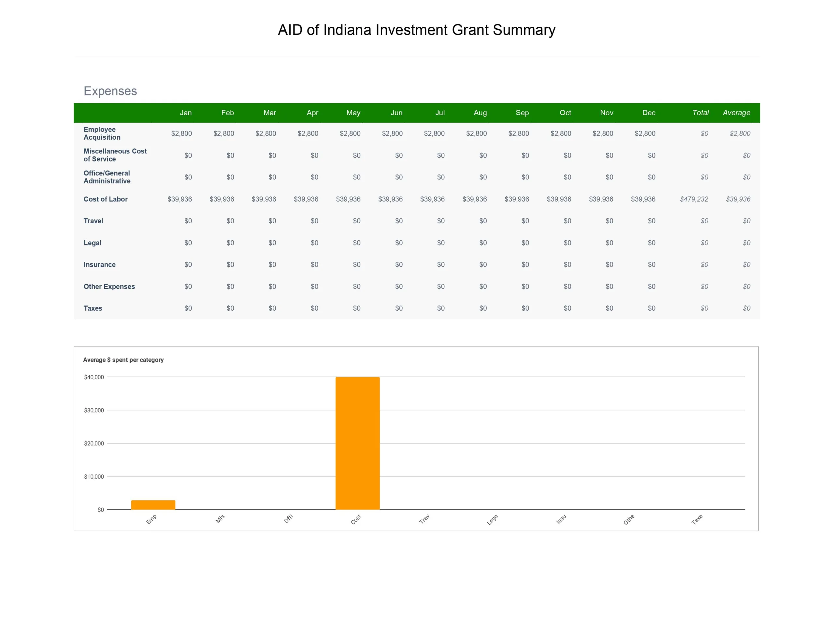The width and height of the screenshot is (834, 644).
Task: Click the Cost of Labor July '$39,936' cell
Action: pos(432,199)
